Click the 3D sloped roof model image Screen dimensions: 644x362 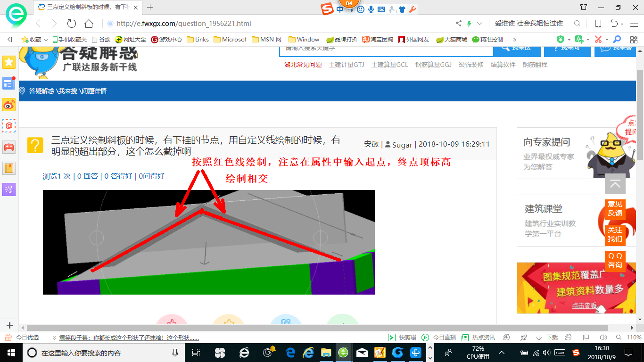(209, 242)
